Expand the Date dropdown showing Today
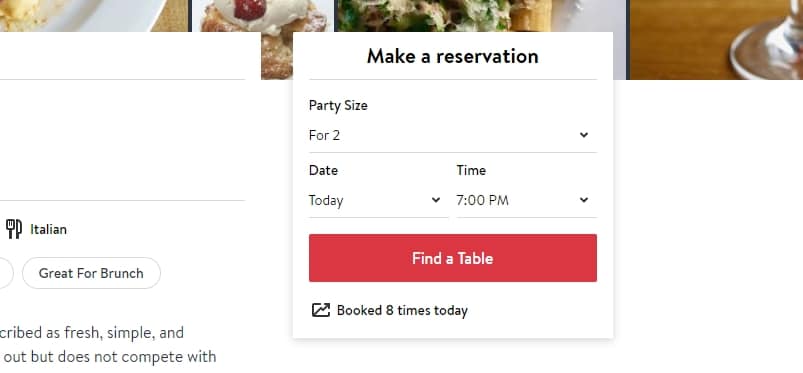Viewport: 803px width, 373px height. pos(378,200)
